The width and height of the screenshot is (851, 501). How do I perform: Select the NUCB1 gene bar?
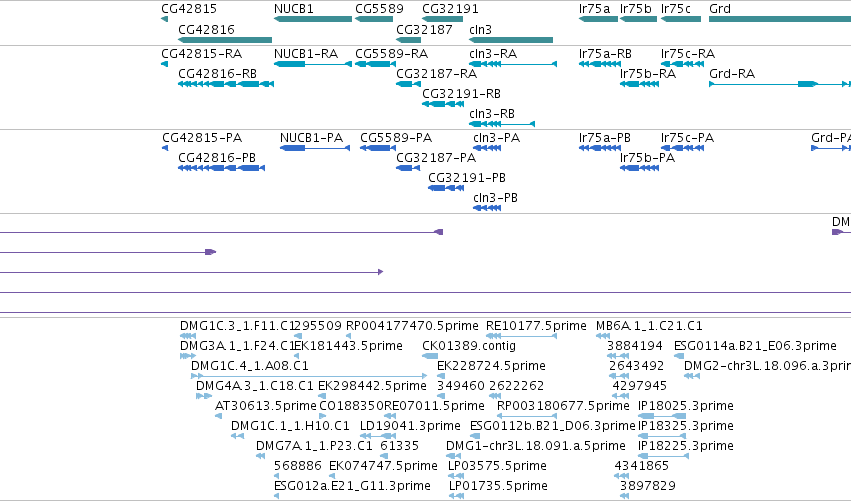point(313,19)
